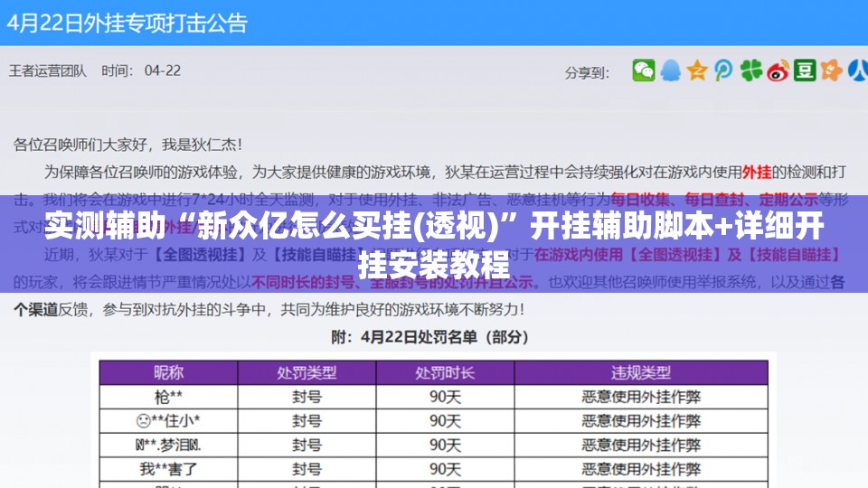This screenshot has width=868, height=488.
Task: Click the author name 王者运营团队
Action: pyautogui.click(x=48, y=70)
